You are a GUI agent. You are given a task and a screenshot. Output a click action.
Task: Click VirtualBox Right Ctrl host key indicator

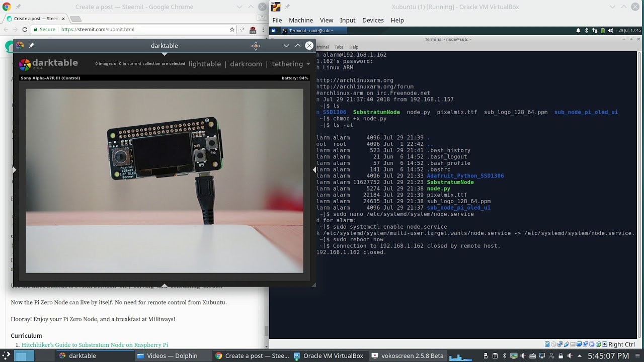tap(621, 344)
